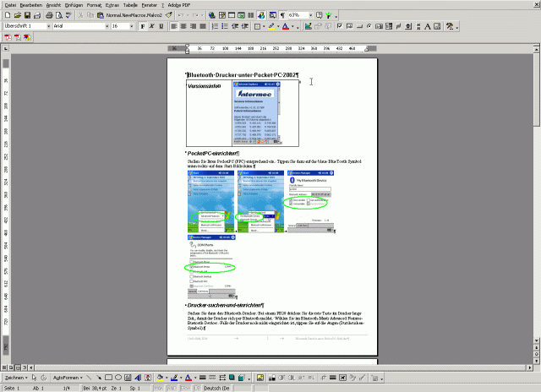Run the spelling and grammar check
Screen dimensions: 541x392
coord(68,15)
